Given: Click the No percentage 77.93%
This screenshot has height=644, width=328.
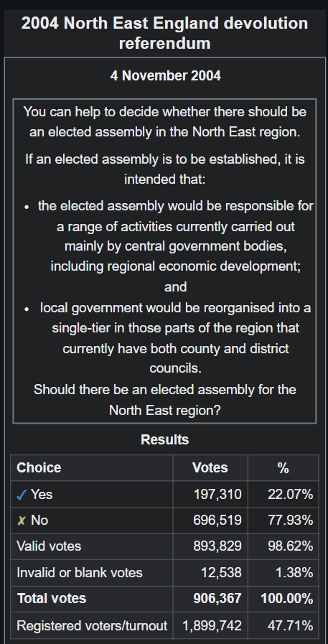Looking at the screenshot, I should click(290, 520).
